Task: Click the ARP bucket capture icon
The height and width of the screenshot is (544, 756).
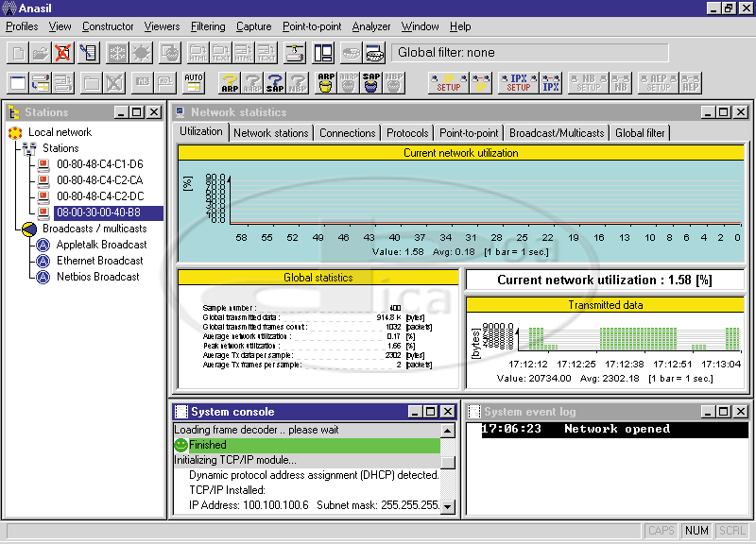Action: 326,83
